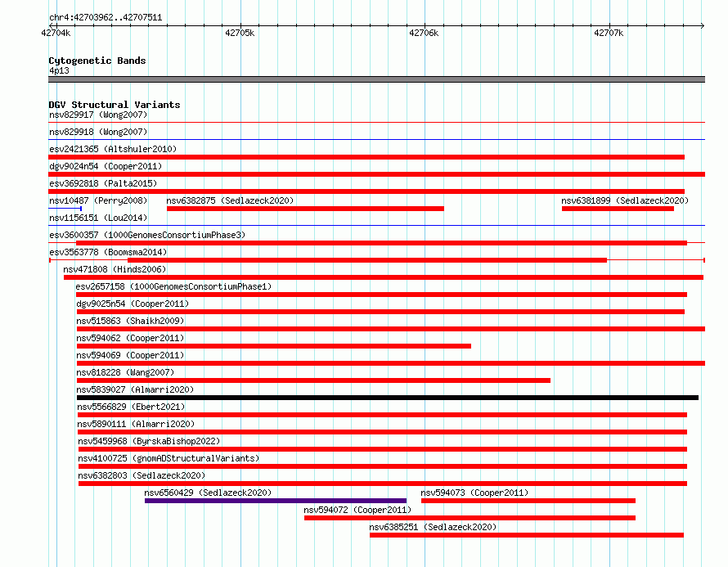The height and width of the screenshot is (567, 728).
Task: Click the 42706k ruler tick label
Action: pos(424,33)
